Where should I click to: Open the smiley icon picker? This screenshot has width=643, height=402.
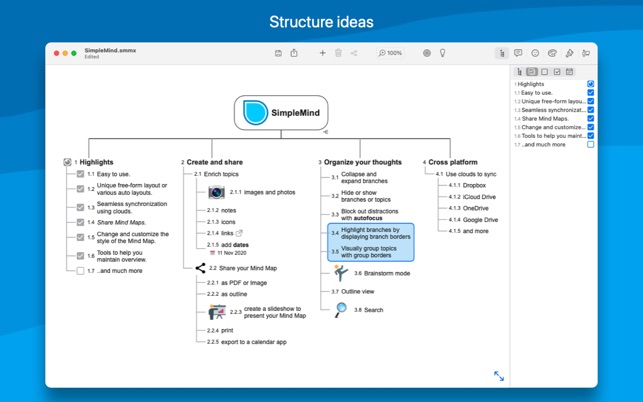pyautogui.click(x=535, y=53)
